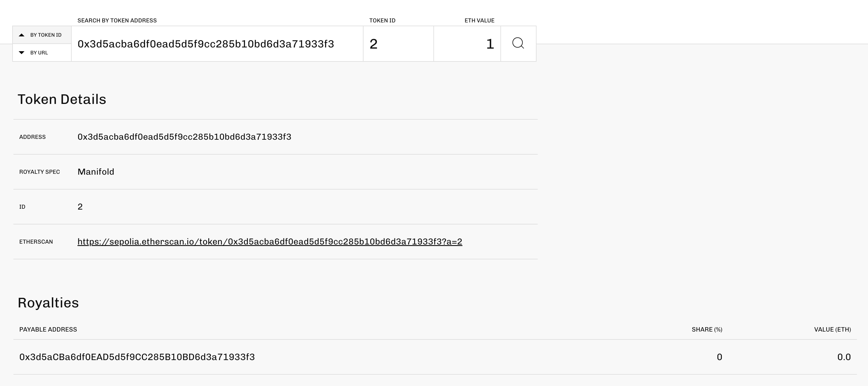
Task: Click the Manifold royalty spec value
Action: point(96,172)
